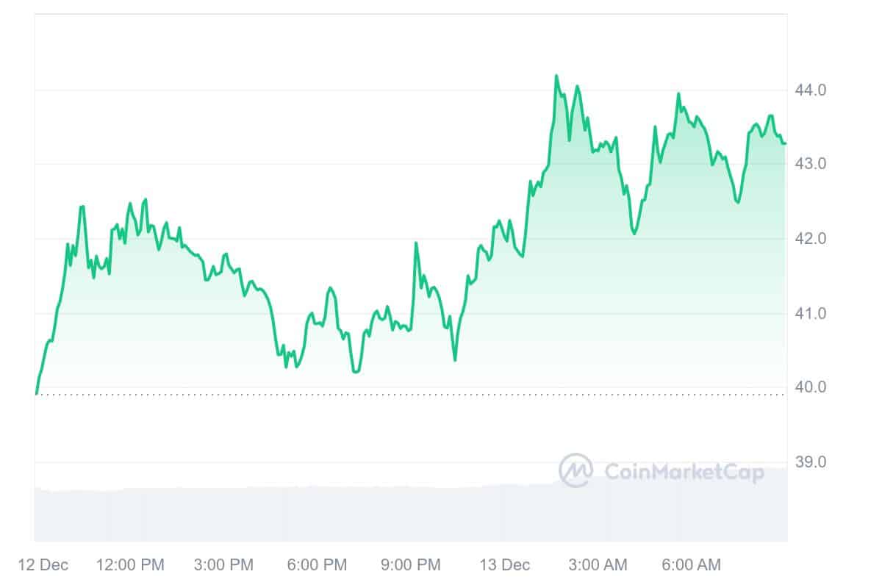Select the 12:00 PM time label
The width and height of the screenshot is (882, 588).
point(130,565)
